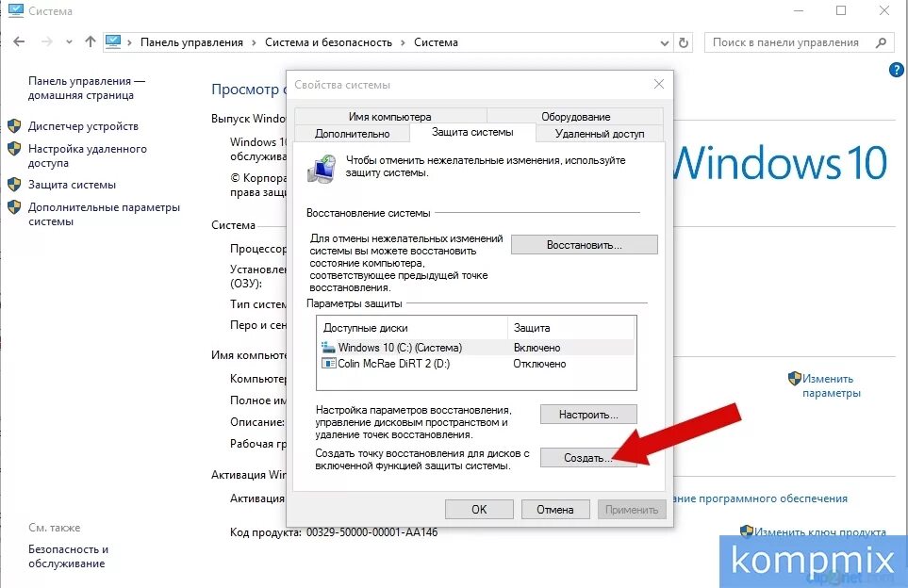Click shield icon beside 'Изменить параметры'
Image resolution: width=908 pixels, height=588 pixels.
click(795, 379)
